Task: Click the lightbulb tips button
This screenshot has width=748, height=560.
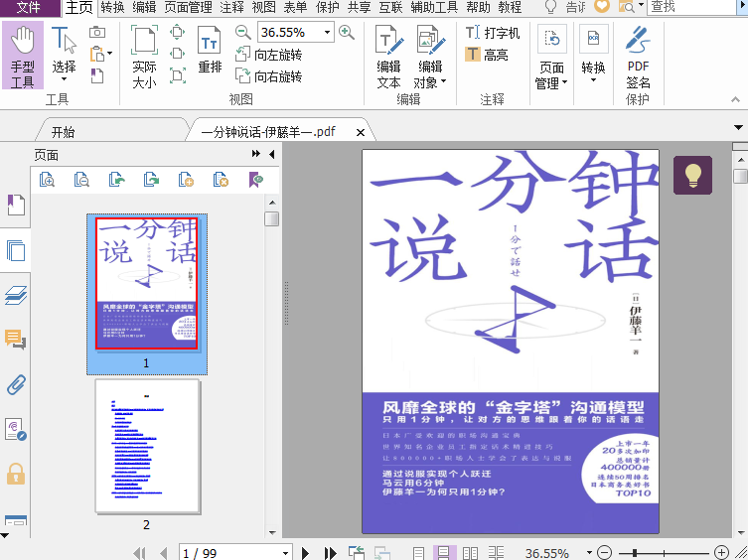Action: pos(692,175)
